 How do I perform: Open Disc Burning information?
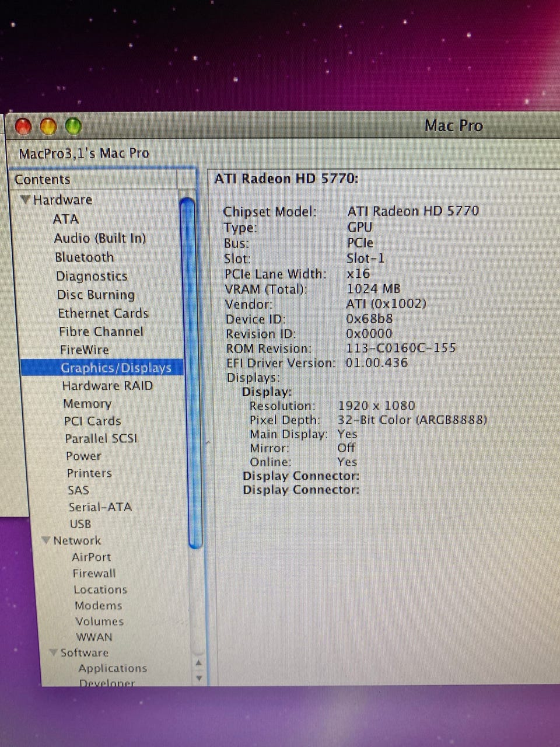point(96,295)
